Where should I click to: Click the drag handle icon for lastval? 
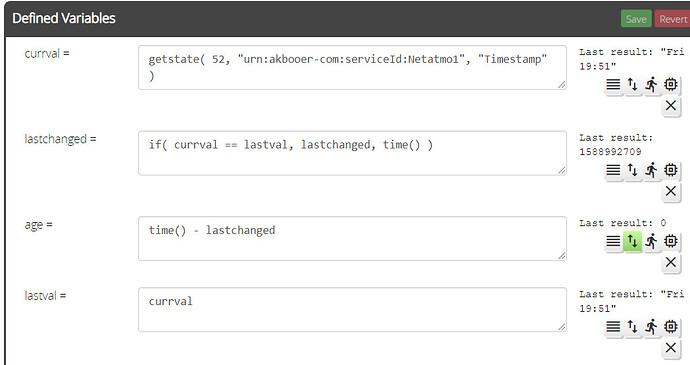click(613, 326)
